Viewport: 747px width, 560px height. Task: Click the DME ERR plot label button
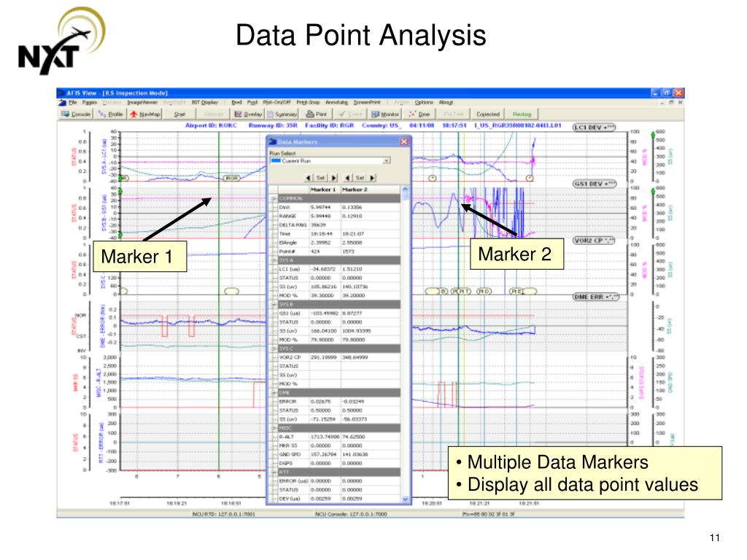(596, 297)
